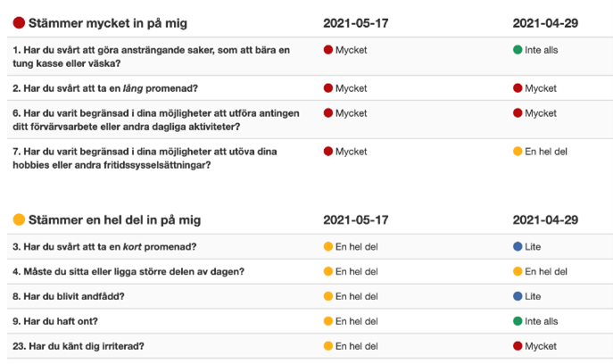Viewport: 613px width, 364px height.
Task: Open question 6 about limited daily activities
Action: 155,120
